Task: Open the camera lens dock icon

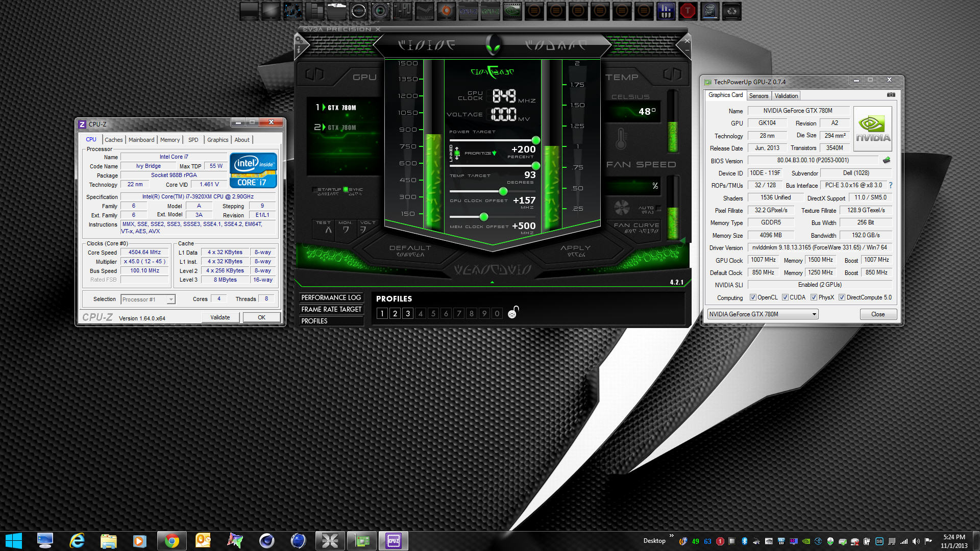Action: click(380, 11)
